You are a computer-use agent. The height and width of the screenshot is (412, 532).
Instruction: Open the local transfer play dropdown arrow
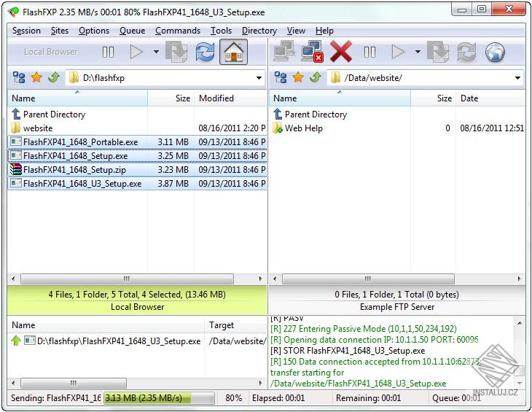(x=156, y=52)
